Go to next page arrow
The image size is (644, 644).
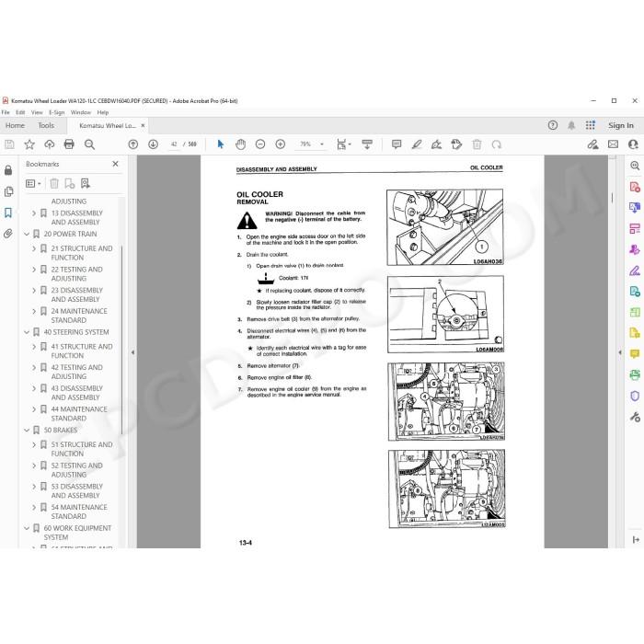coord(154,144)
